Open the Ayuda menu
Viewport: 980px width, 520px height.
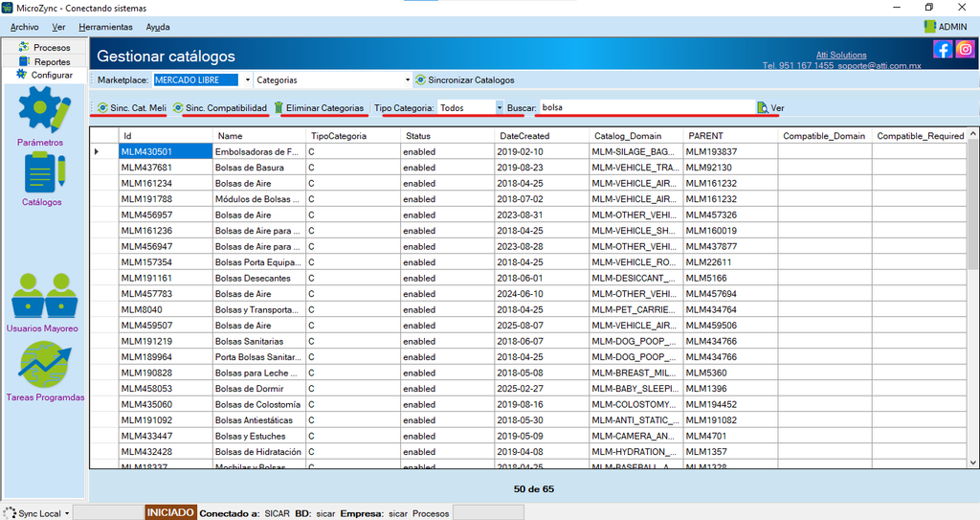[x=158, y=27]
